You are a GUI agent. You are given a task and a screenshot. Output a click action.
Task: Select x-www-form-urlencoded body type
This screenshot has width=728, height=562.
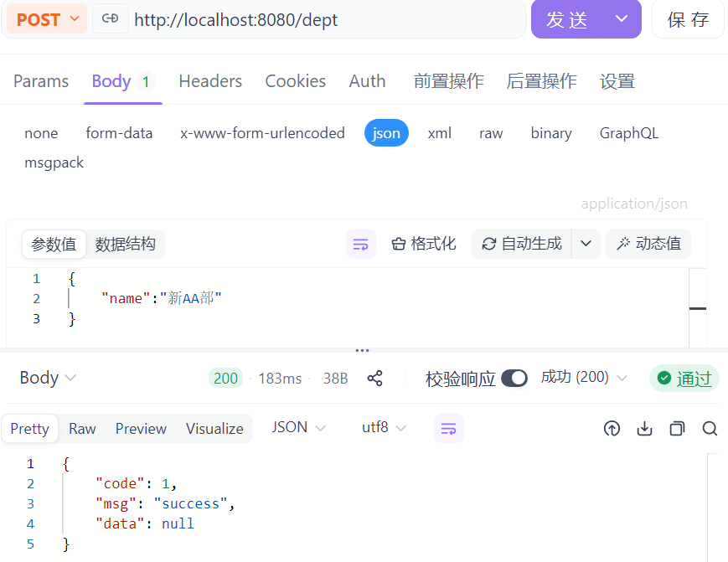pos(262,133)
